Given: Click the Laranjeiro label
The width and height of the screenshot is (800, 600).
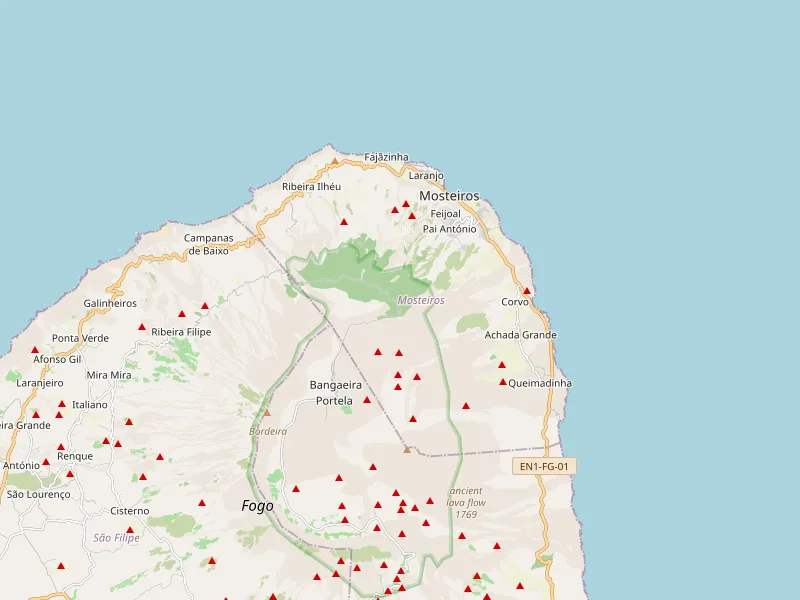Looking at the screenshot, I should pyautogui.click(x=40, y=383).
